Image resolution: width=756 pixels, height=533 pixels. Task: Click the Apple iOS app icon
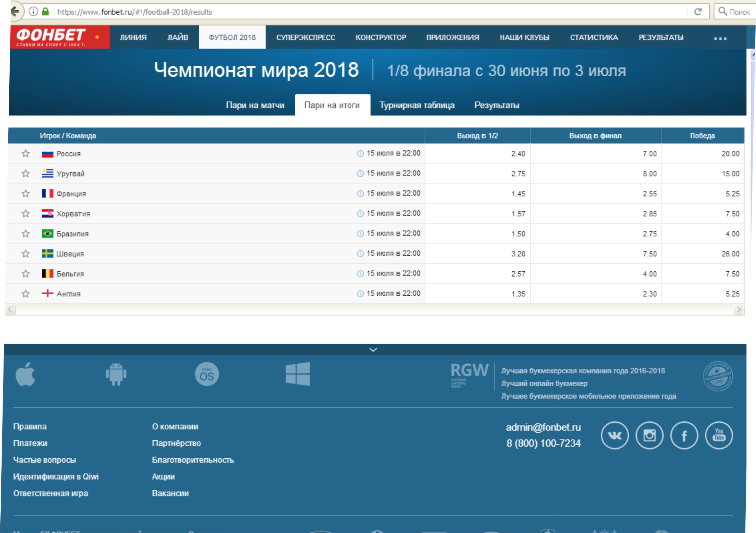point(25,374)
